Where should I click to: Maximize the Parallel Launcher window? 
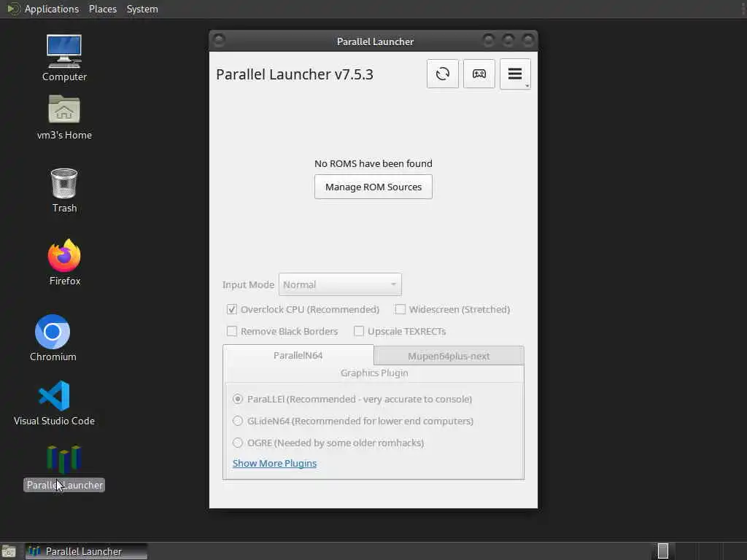[x=508, y=40]
